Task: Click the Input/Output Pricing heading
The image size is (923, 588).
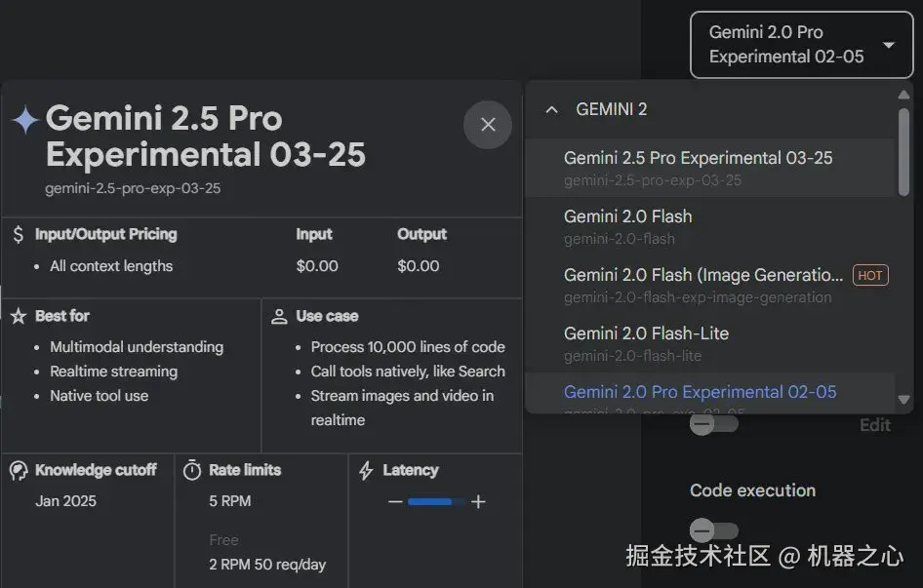Action: tap(106, 234)
